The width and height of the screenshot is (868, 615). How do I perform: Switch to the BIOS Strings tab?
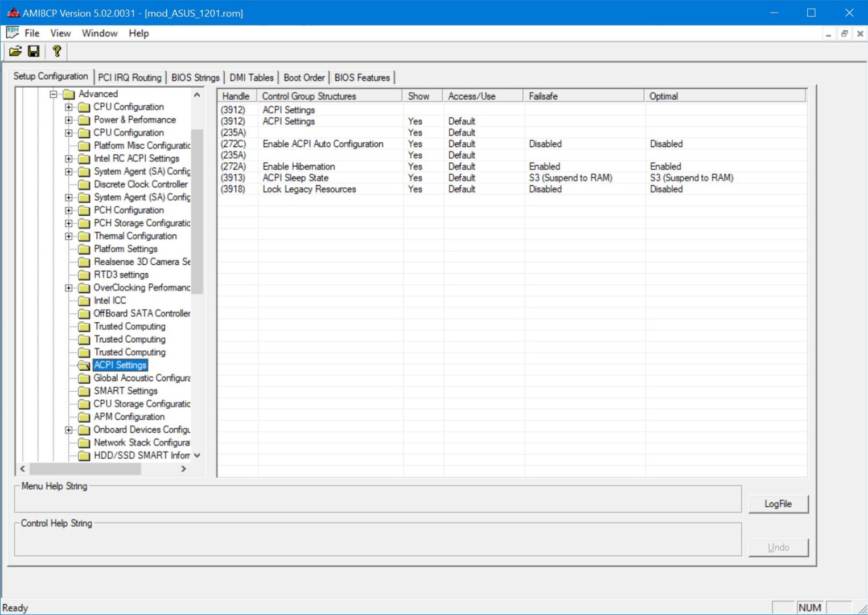pyautogui.click(x=195, y=77)
